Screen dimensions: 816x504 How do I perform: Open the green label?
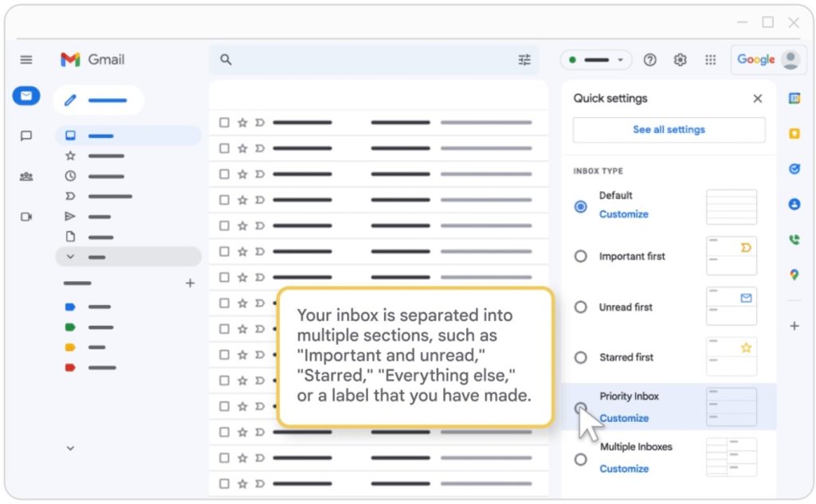pyautogui.click(x=70, y=327)
